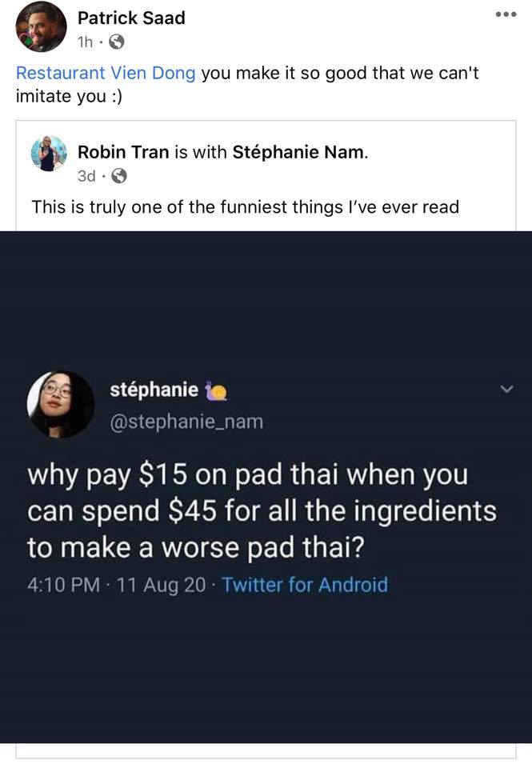Click the stéphanie display name in tweet
This screenshot has width=532, height=768.
(154, 390)
